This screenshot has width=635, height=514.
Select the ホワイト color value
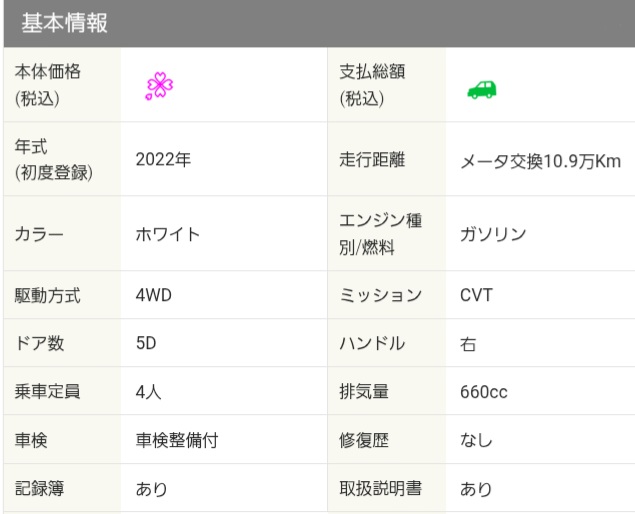tap(168, 234)
